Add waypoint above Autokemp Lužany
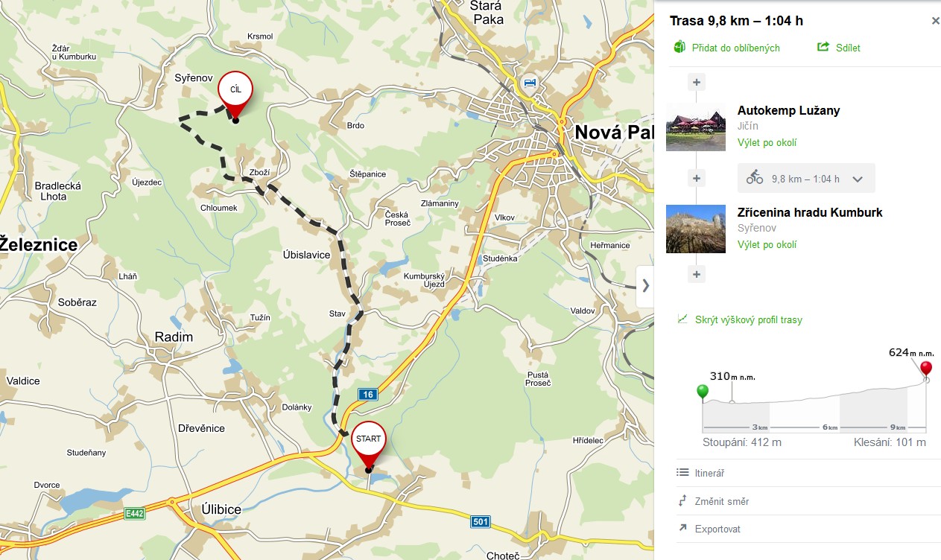The width and height of the screenshot is (941, 560). (x=697, y=82)
